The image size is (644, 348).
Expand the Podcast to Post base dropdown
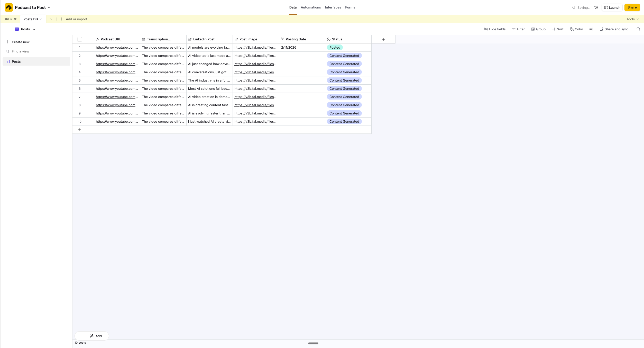pos(49,7)
